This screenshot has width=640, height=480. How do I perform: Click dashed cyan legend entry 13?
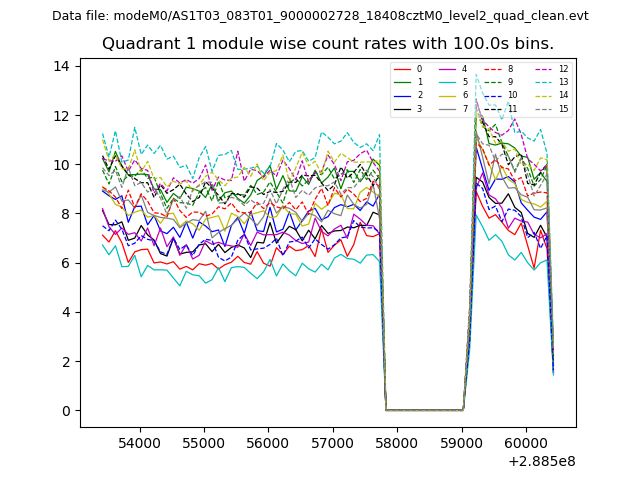[x=545, y=82]
